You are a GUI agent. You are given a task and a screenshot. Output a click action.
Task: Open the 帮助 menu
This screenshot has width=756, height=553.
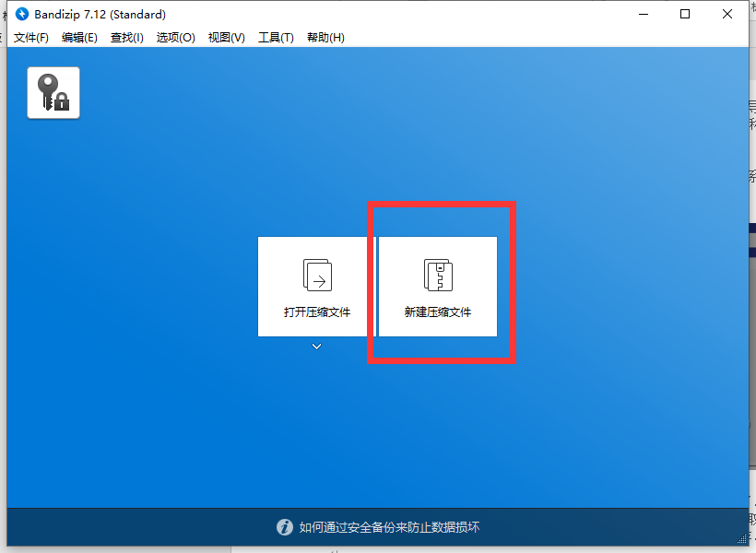325,38
